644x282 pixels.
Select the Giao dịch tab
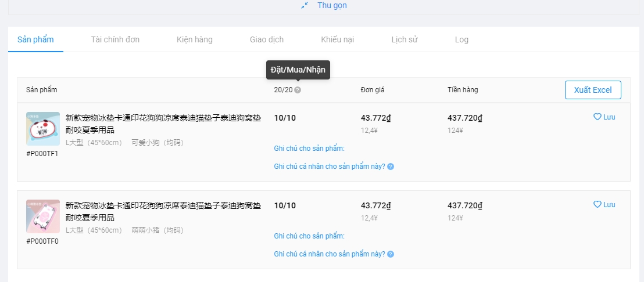(267, 39)
